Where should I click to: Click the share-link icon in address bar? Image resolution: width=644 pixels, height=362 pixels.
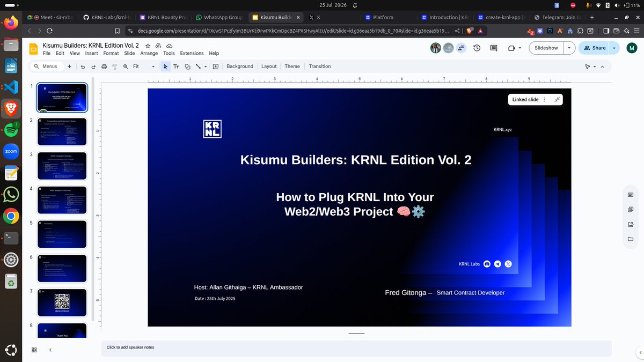[457, 31]
